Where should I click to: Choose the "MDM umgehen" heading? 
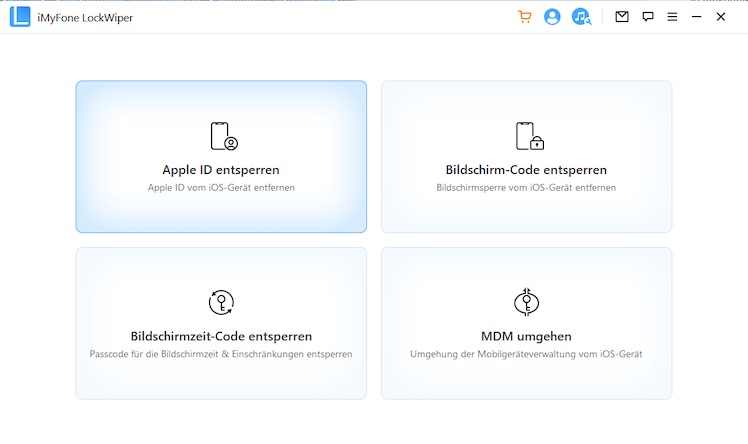pos(526,336)
